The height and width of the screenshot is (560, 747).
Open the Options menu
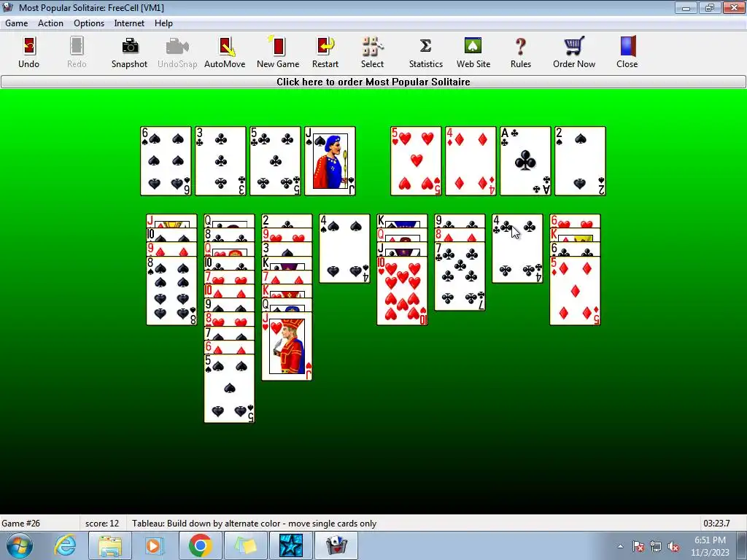pyautogui.click(x=88, y=23)
